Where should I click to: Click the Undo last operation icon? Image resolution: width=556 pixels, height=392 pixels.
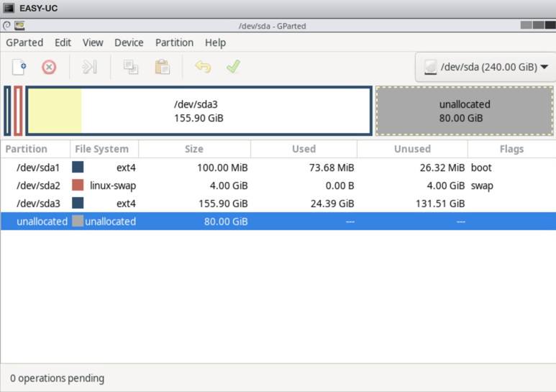(203, 68)
